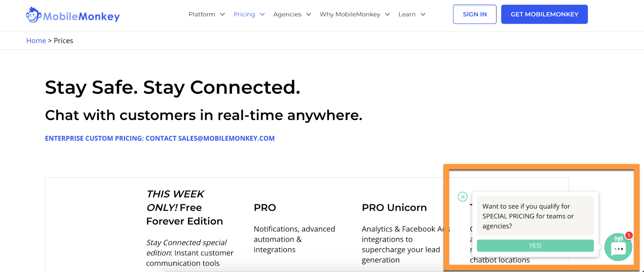This screenshot has width=644, height=272.
Task: Click the Why MobileMonkey menu label
Action: (x=350, y=15)
